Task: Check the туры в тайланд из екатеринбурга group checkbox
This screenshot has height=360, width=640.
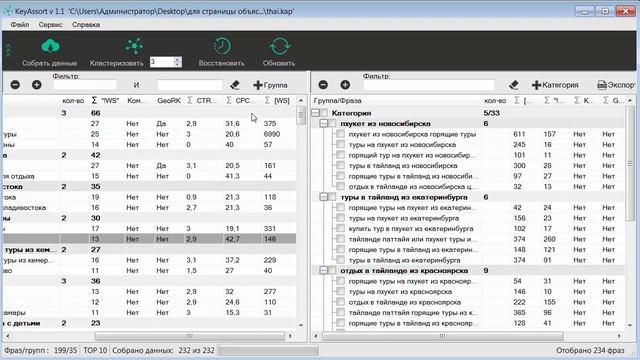Action: point(332,197)
